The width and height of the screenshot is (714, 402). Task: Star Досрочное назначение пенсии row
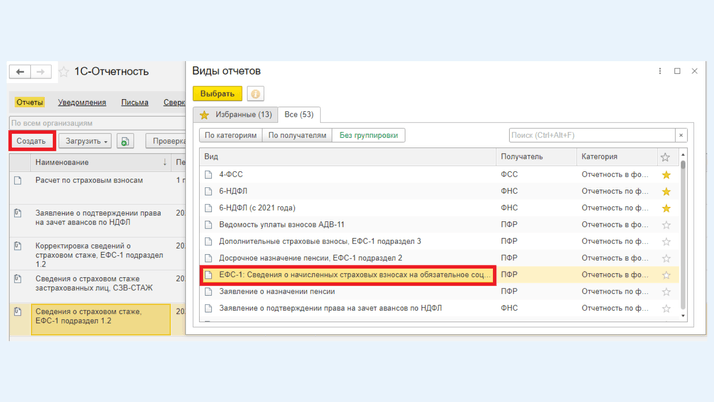[666, 259]
